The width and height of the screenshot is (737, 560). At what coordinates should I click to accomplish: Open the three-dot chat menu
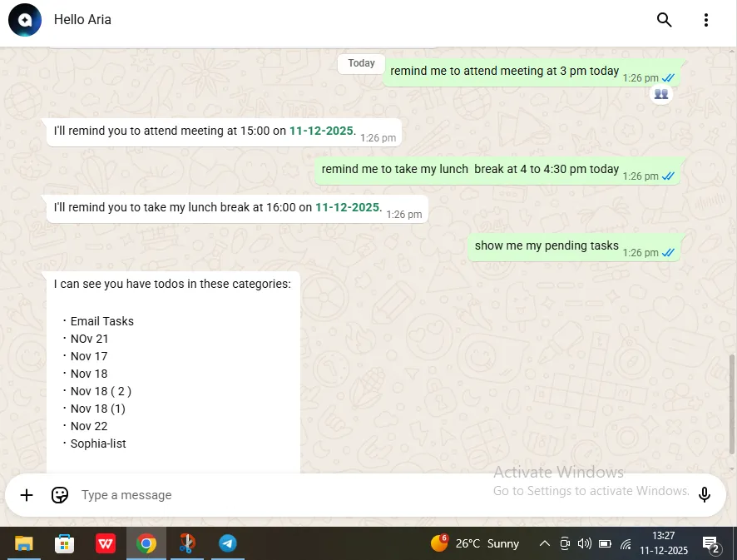pyautogui.click(x=705, y=20)
